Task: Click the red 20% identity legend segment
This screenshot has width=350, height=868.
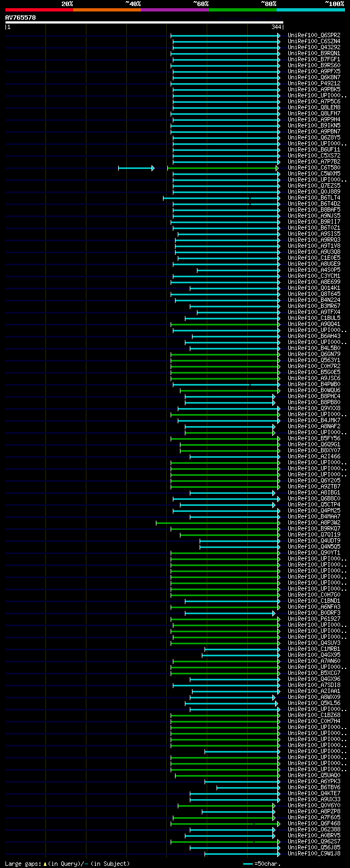Action: click(39, 9)
